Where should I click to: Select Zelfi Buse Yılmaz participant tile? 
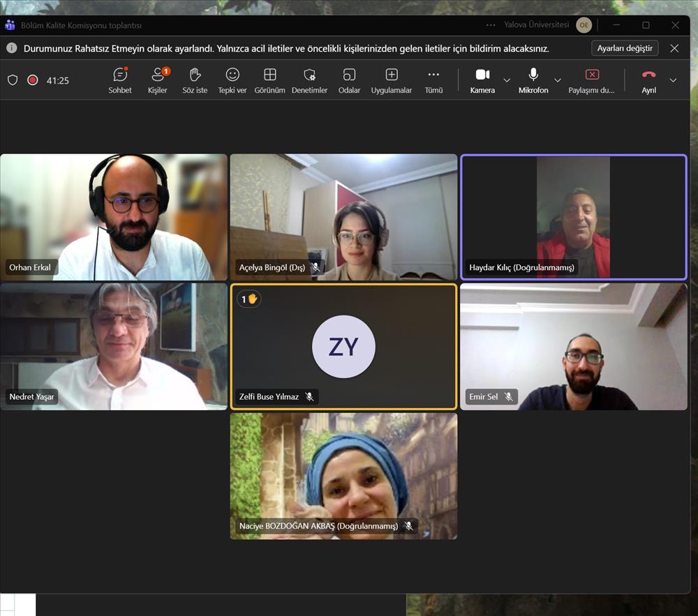click(x=343, y=346)
